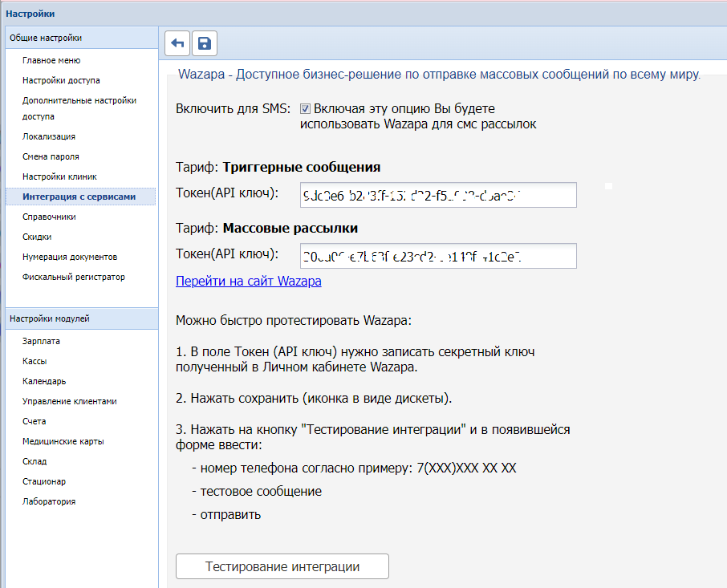Select Медицинские карты module item
Viewport: 727px width, 588px height.
[x=63, y=441]
